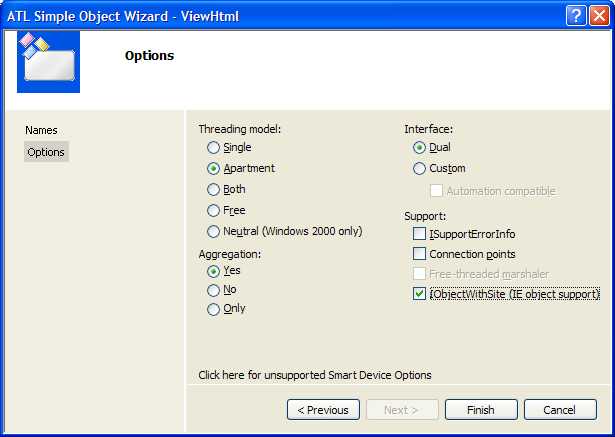Close the ATL Simple Object Wizard
This screenshot has width=615, height=437.
599,16
